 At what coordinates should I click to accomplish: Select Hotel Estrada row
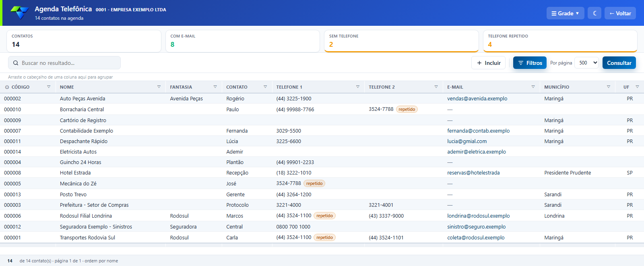[x=322, y=172]
